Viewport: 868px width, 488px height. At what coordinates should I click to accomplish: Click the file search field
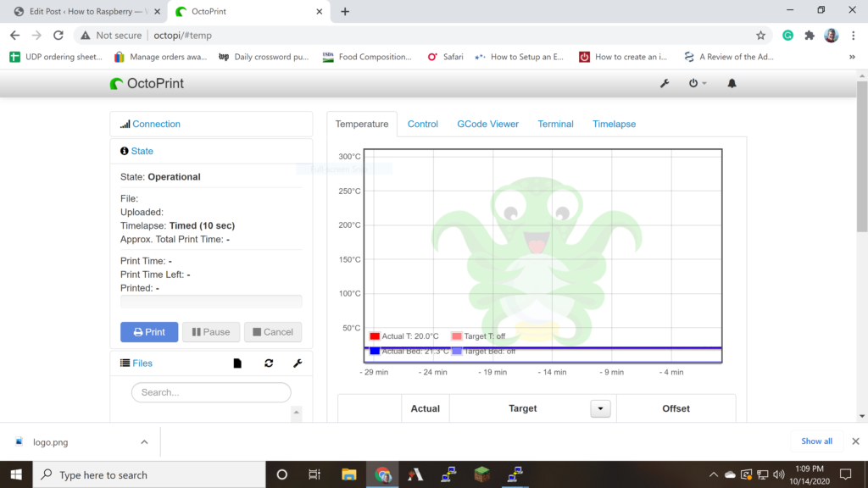tap(211, 392)
